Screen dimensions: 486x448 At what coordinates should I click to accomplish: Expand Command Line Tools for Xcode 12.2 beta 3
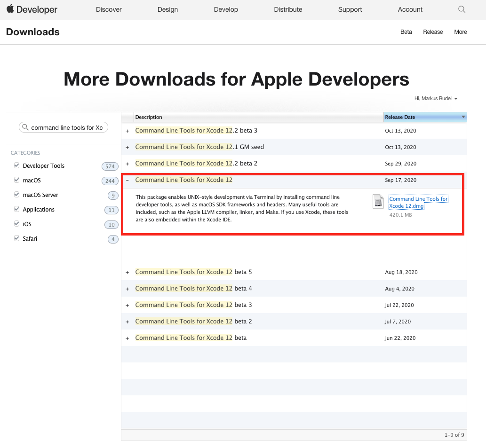127,131
